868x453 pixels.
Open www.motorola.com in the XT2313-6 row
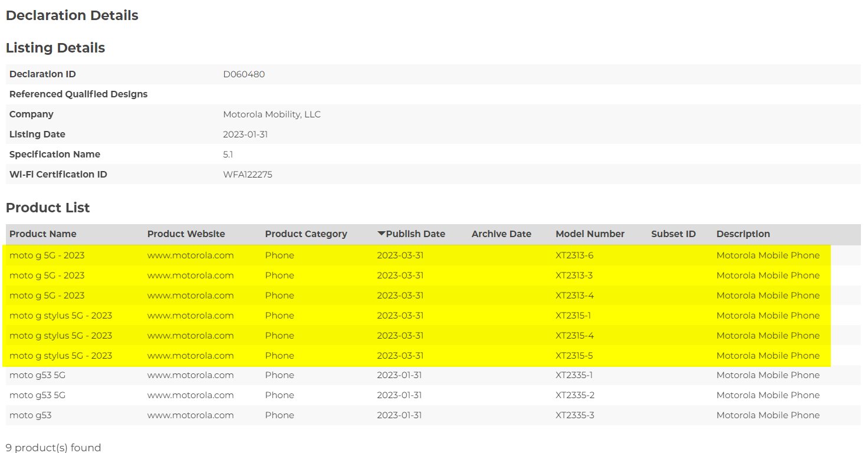(x=190, y=255)
